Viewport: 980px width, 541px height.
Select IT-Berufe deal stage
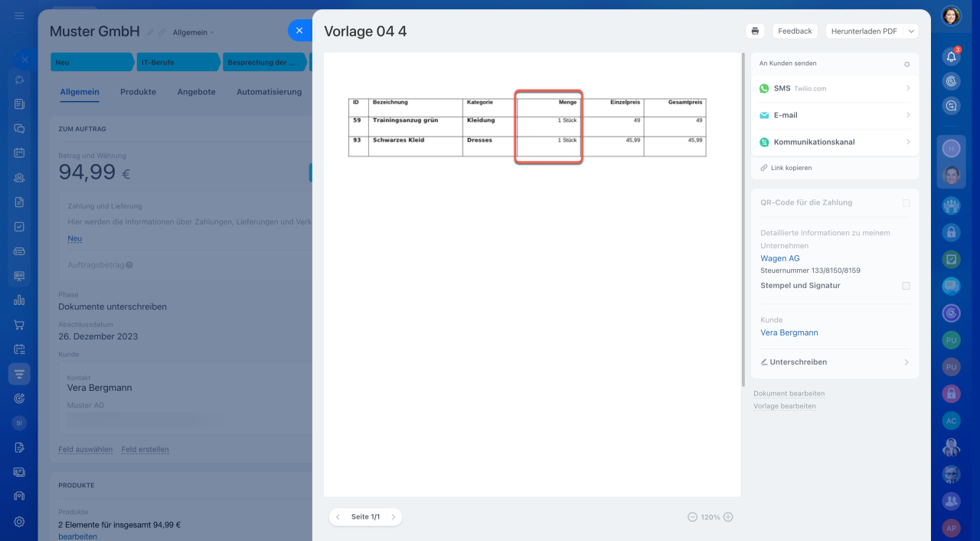click(x=178, y=62)
